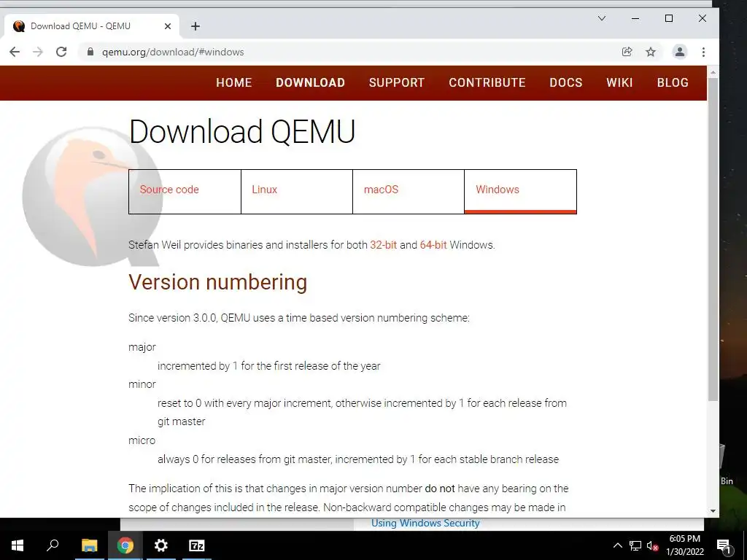Click the Chrome taskbar icon

tap(125, 545)
